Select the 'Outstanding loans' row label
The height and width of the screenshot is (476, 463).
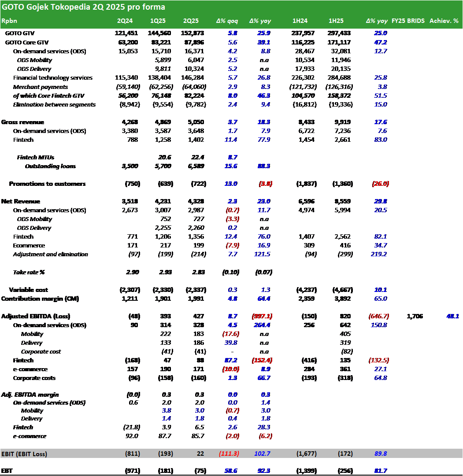click(x=50, y=166)
